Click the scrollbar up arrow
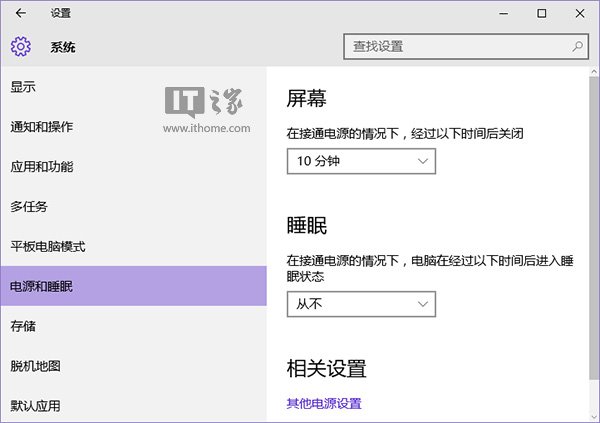This screenshot has height=423, width=600. tap(594, 72)
